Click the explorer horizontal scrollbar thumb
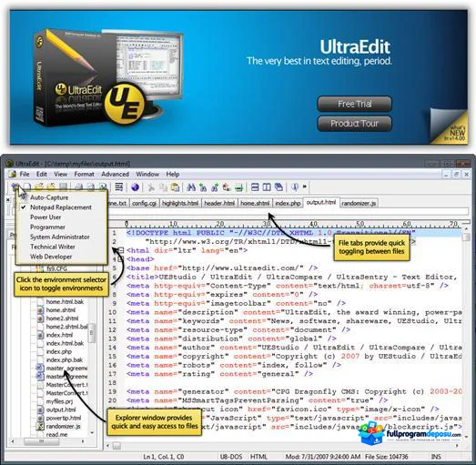 click(x=41, y=441)
